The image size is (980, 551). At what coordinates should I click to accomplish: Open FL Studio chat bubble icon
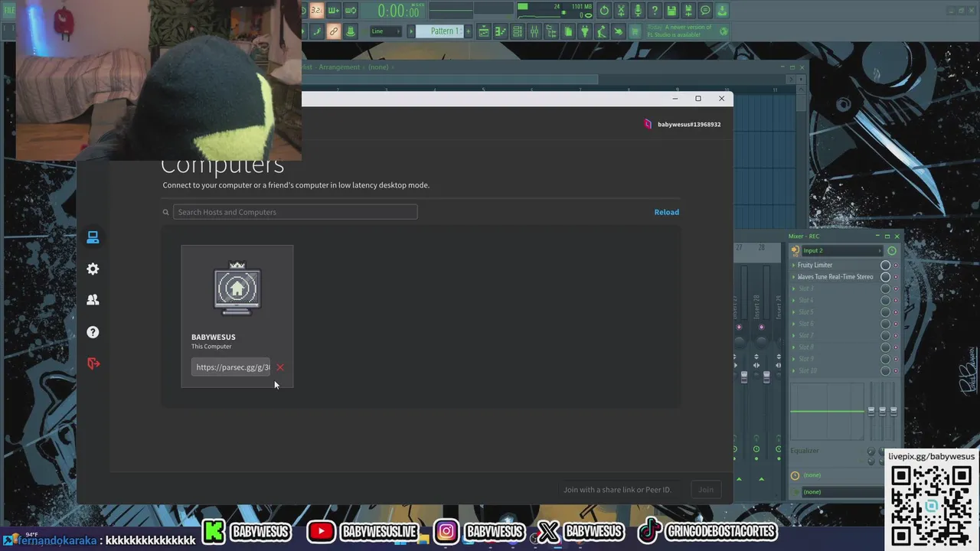tap(705, 11)
